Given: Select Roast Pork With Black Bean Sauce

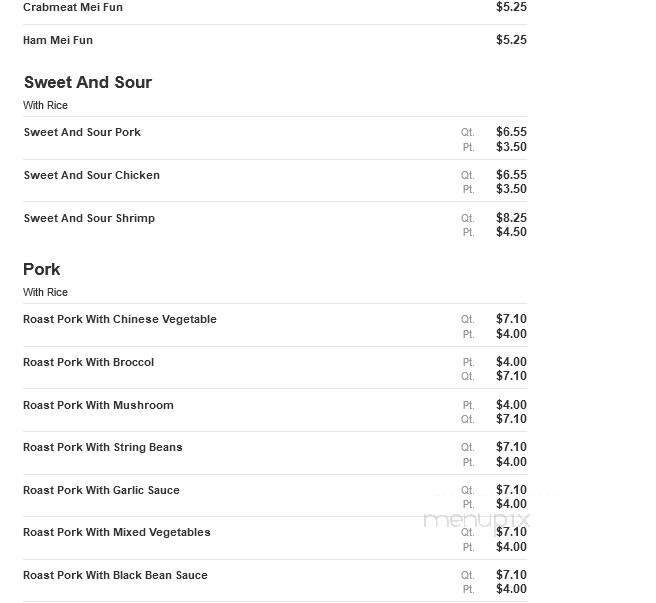Looking at the screenshot, I should [x=115, y=575].
